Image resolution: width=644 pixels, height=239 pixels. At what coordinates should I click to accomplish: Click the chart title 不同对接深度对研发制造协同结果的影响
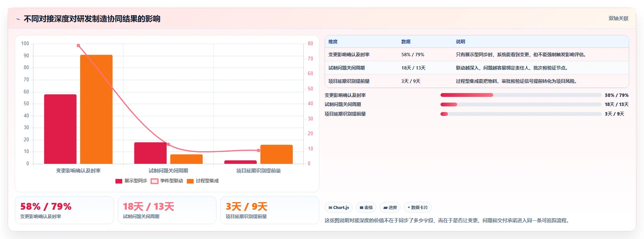[92, 19]
